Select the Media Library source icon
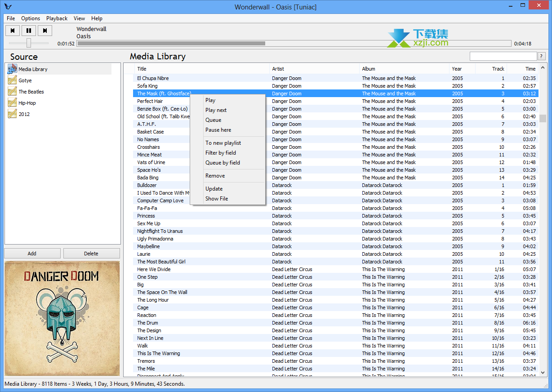Viewport: 552px width, 392px height. [x=12, y=69]
